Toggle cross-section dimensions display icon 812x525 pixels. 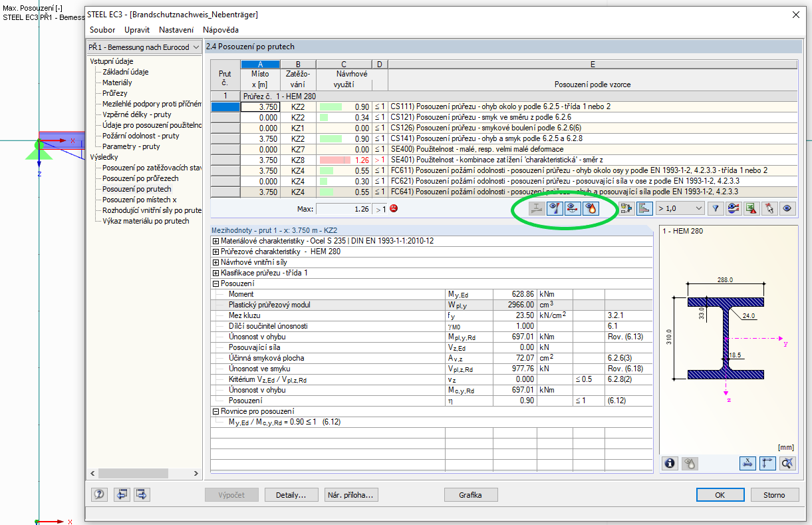coord(749,463)
